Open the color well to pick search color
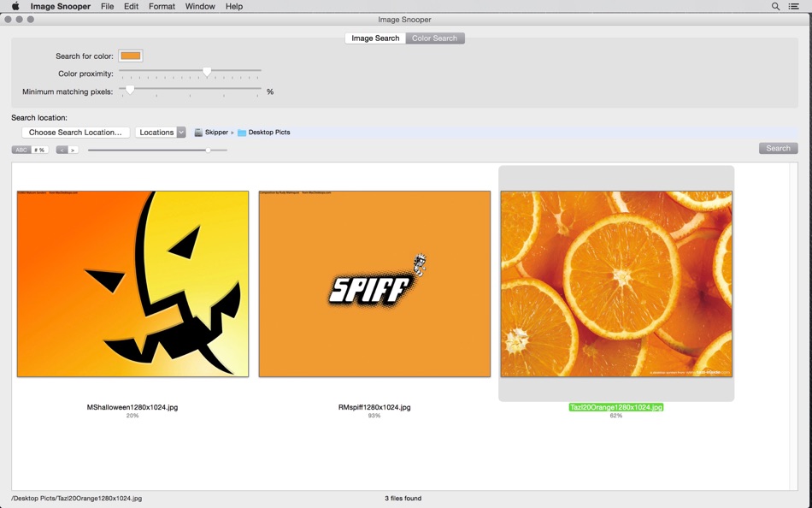812x508 pixels. pos(130,55)
